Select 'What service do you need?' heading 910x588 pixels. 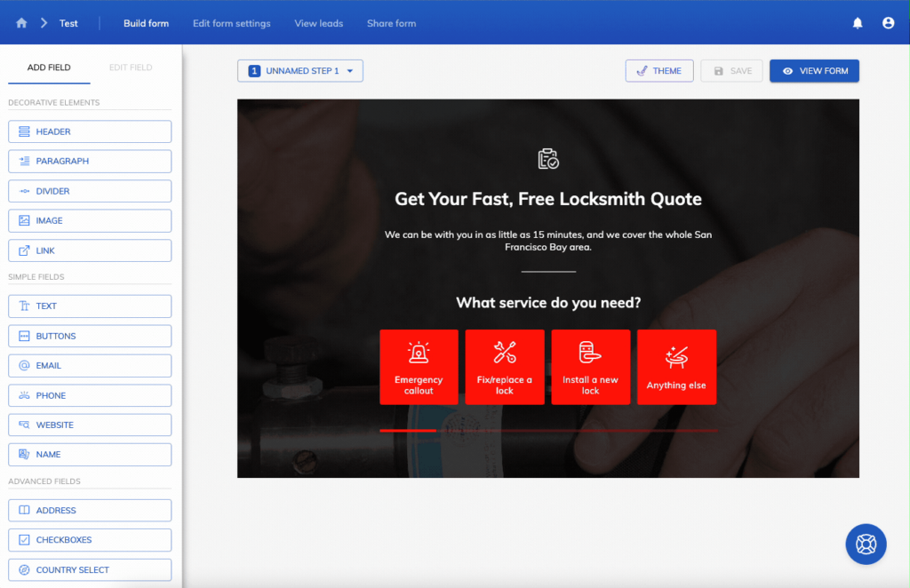548,303
